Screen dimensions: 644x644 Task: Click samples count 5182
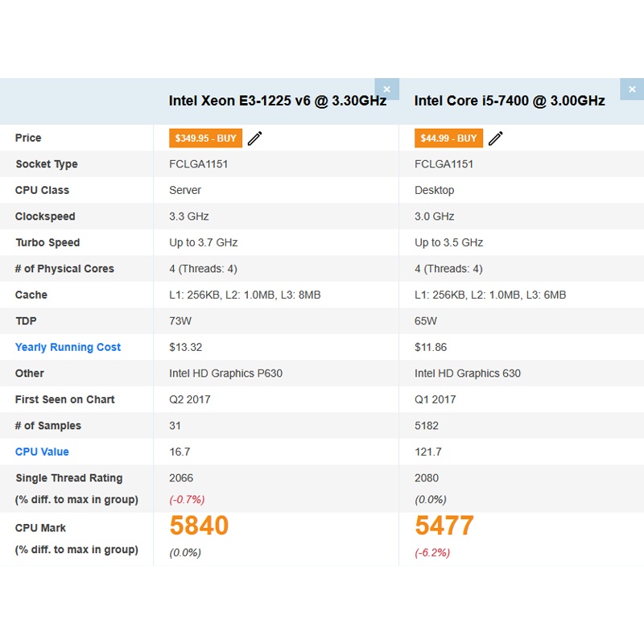click(427, 426)
